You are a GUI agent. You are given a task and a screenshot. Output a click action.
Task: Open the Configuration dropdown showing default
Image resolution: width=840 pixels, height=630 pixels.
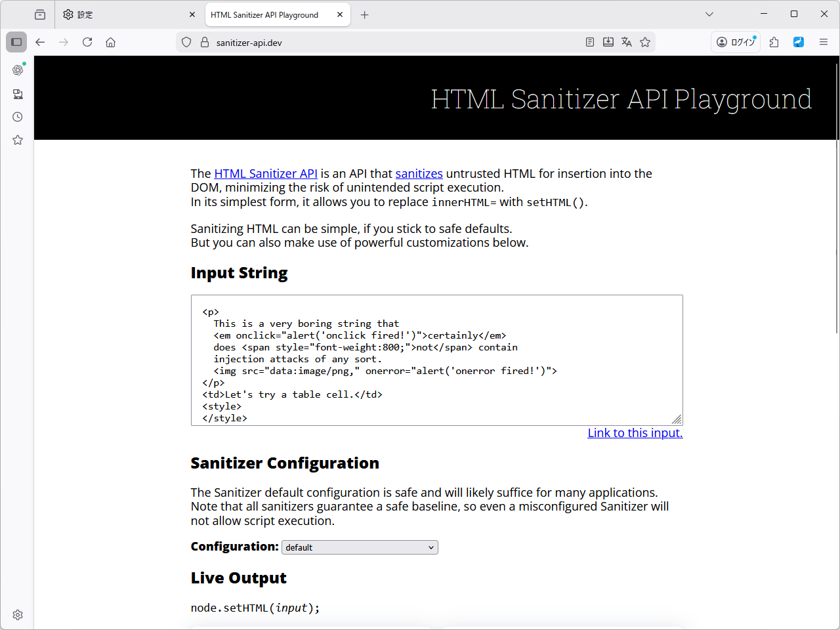tap(359, 547)
